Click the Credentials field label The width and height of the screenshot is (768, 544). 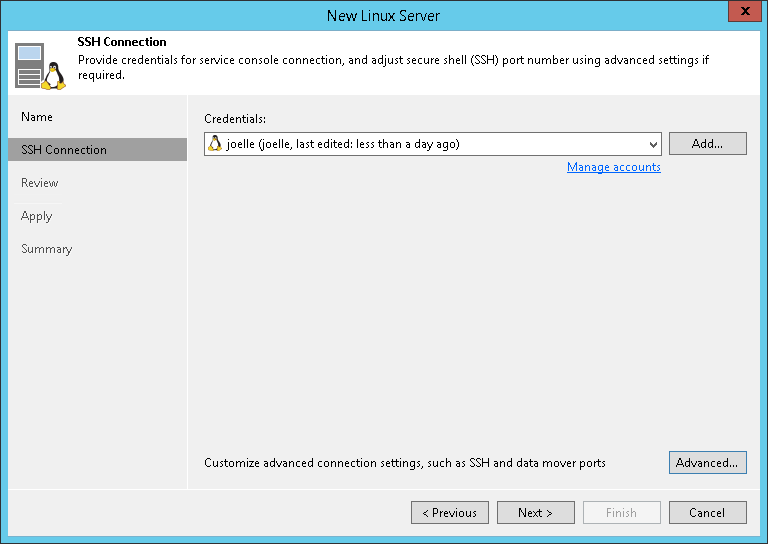tap(235, 119)
